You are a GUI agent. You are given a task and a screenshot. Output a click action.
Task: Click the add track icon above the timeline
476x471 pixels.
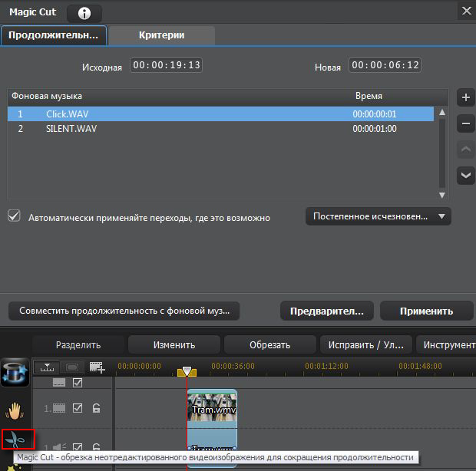97,367
